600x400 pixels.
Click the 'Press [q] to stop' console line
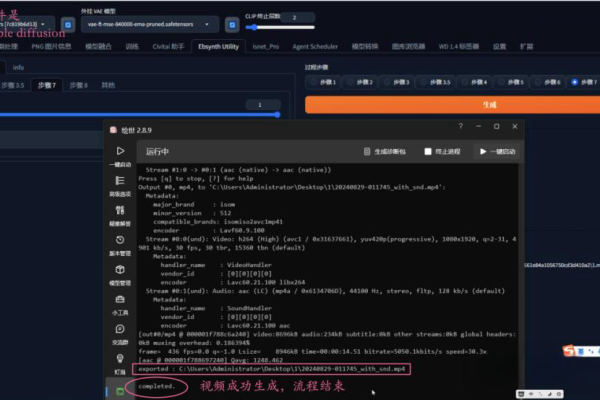(x=196, y=178)
